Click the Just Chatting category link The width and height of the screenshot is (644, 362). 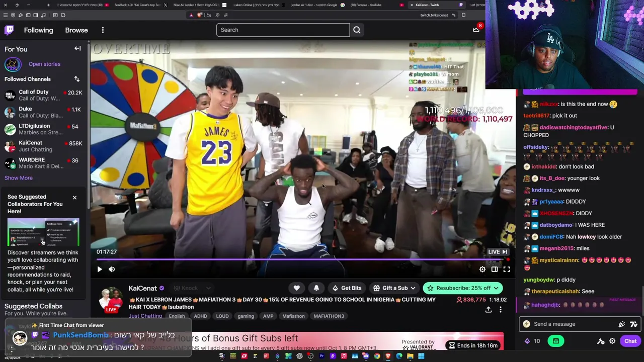click(145, 316)
